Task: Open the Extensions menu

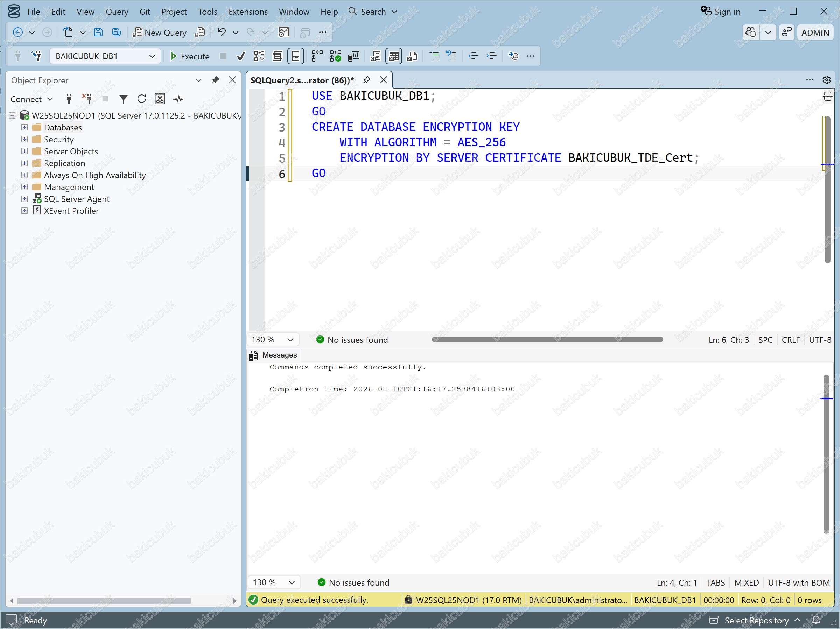Action: (248, 12)
